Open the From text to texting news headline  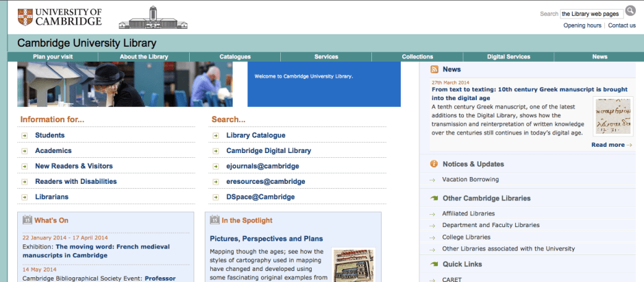click(x=530, y=94)
